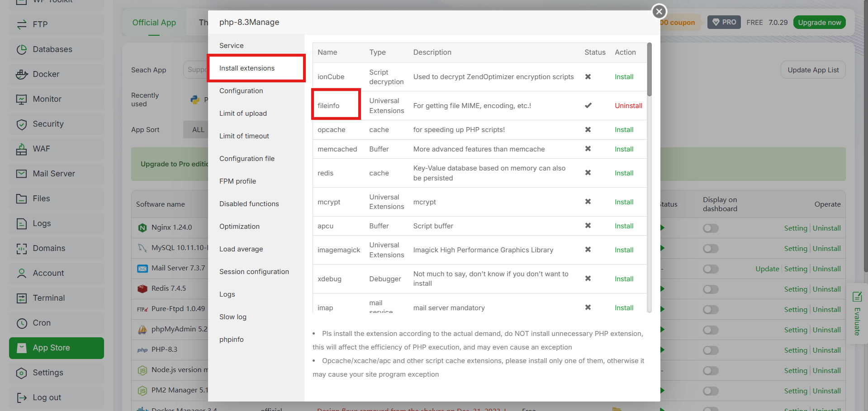Open Configuration in the PHP manage menu

(241, 91)
